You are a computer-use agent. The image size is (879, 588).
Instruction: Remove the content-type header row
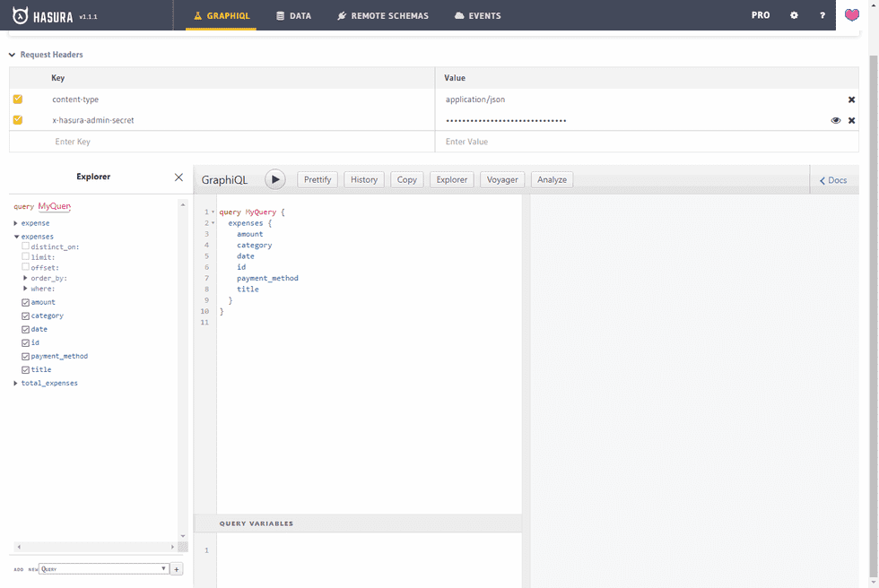pyautogui.click(x=851, y=99)
